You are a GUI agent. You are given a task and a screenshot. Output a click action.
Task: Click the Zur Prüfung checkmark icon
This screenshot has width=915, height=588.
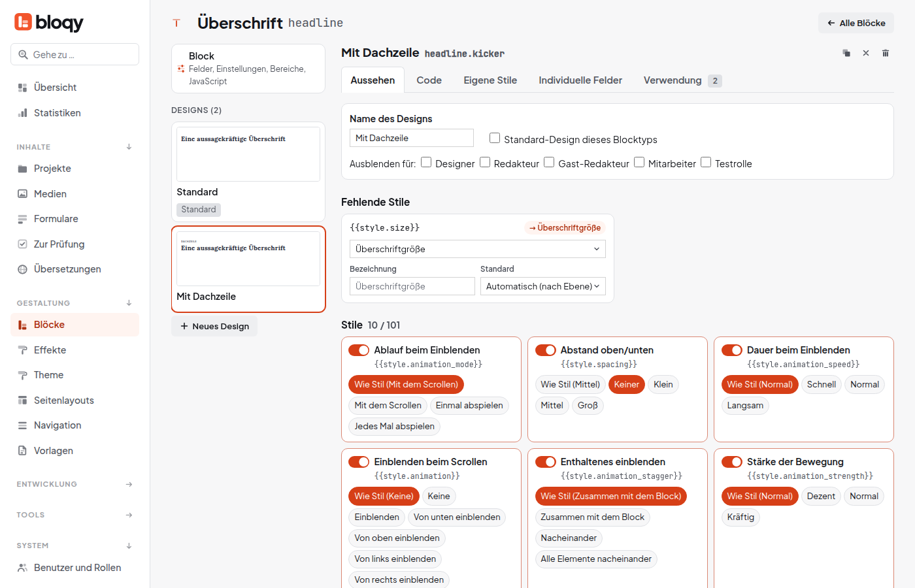(22, 244)
